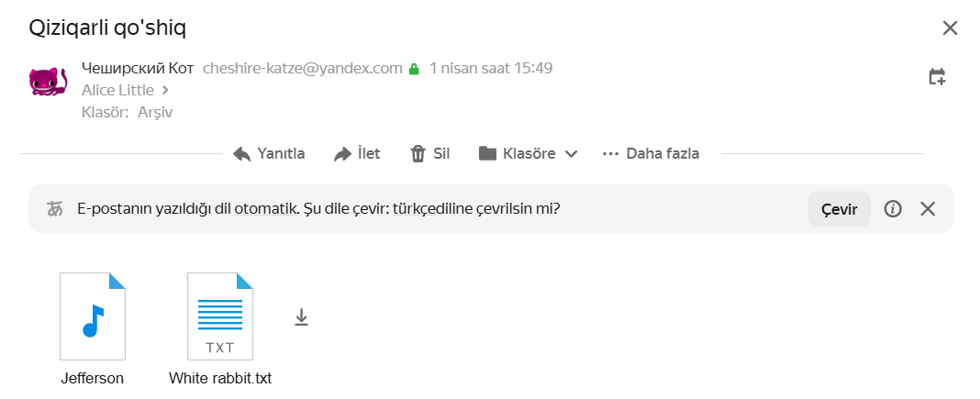Click the forward arrow icon beside İlet
Viewport: 980px width, 399px height.
pyautogui.click(x=342, y=154)
